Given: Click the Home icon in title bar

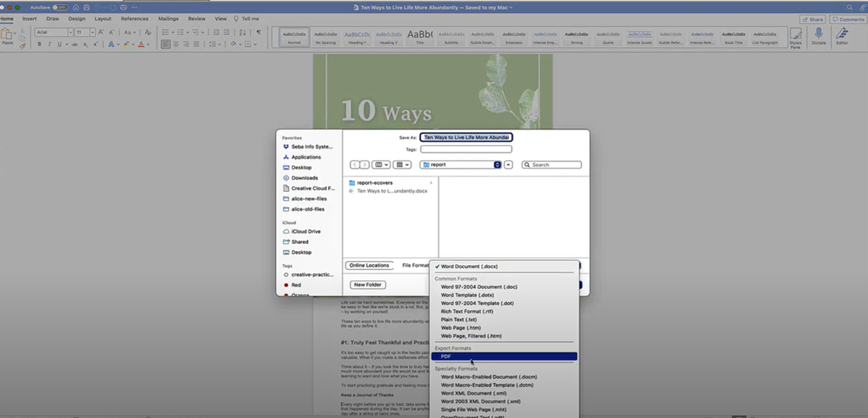Looking at the screenshot, I should coord(76,8).
